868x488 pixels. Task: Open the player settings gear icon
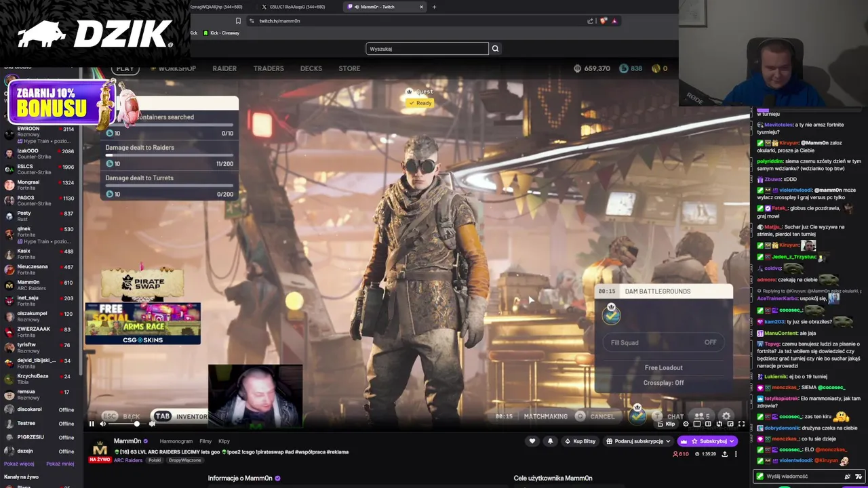686,424
